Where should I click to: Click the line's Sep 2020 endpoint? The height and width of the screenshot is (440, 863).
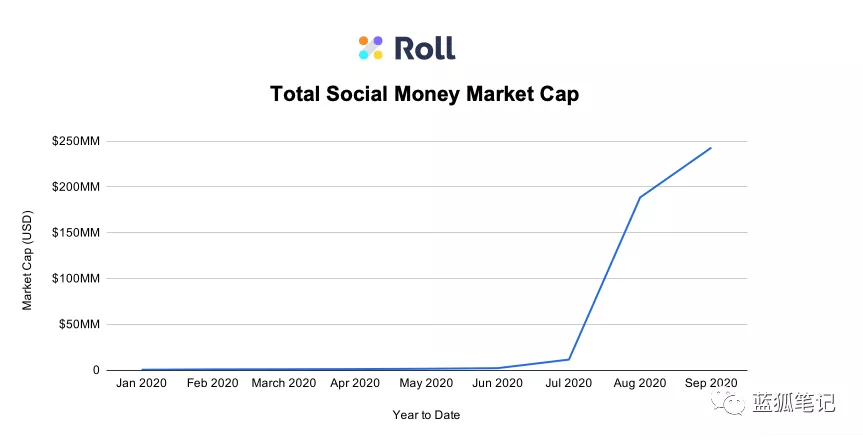(711, 148)
